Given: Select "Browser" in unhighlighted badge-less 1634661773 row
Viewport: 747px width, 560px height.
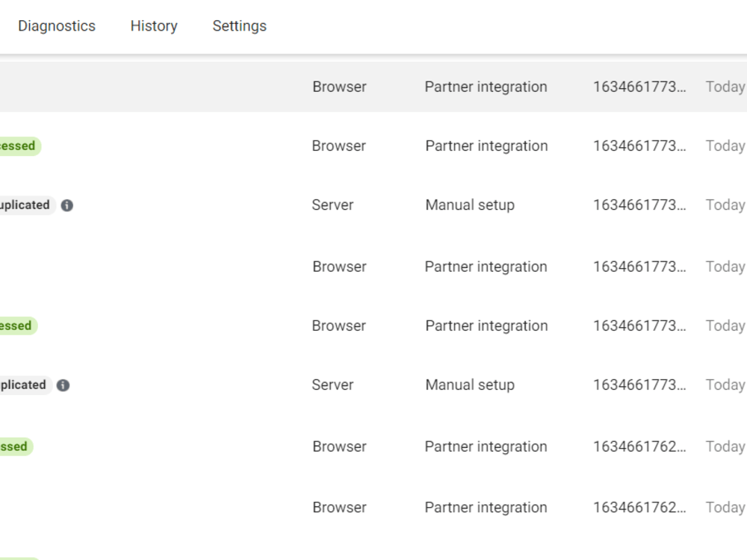Looking at the screenshot, I should click(339, 267).
